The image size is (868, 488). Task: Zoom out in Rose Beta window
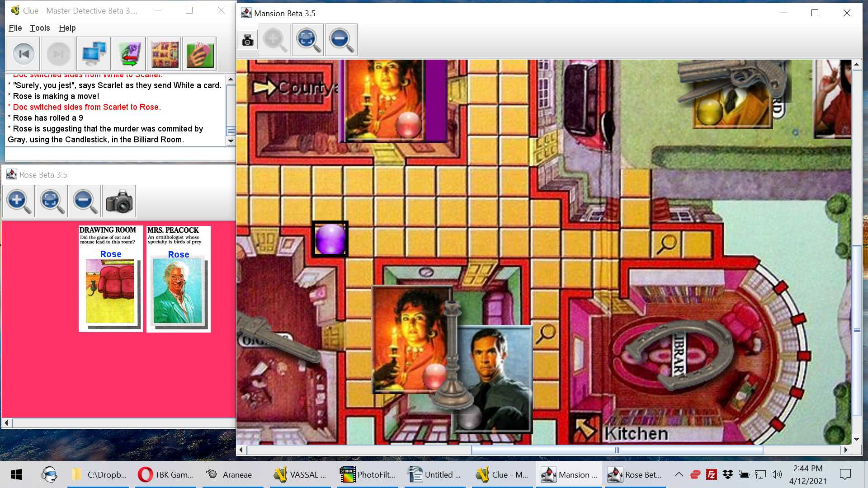tap(85, 201)
